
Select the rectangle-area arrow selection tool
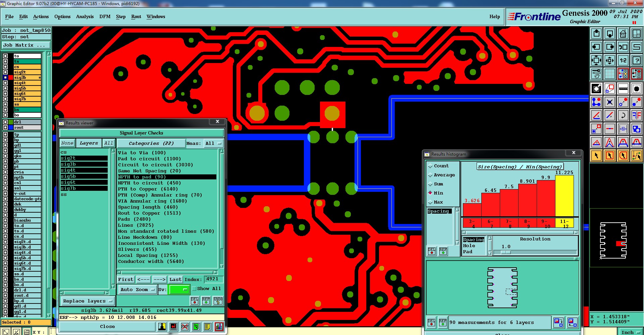point(610,156)
